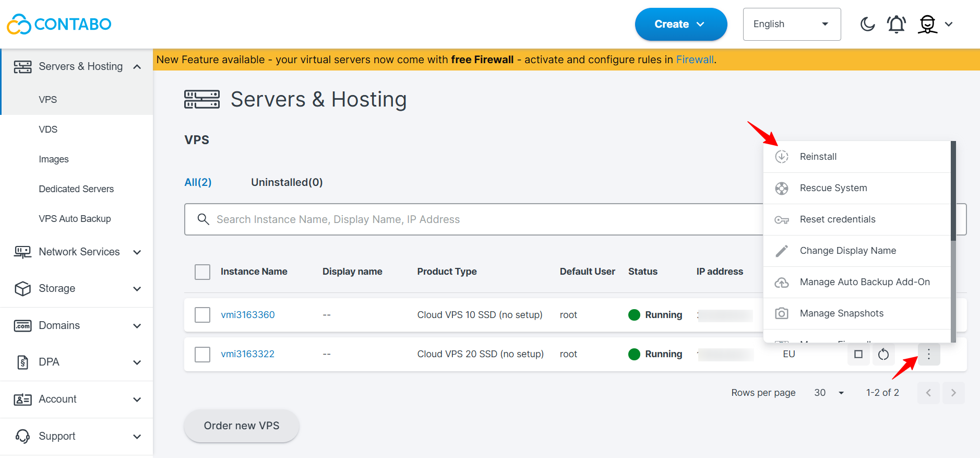This screenshot has height=458, width=980.
Task: Open three-dot menu for vmi3163322
Action: pos(929,354)
